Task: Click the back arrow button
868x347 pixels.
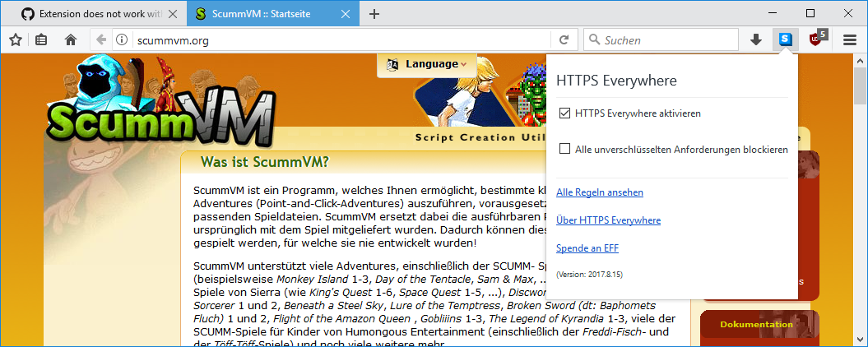Action: pyautogui.click(x=101, y=39)
